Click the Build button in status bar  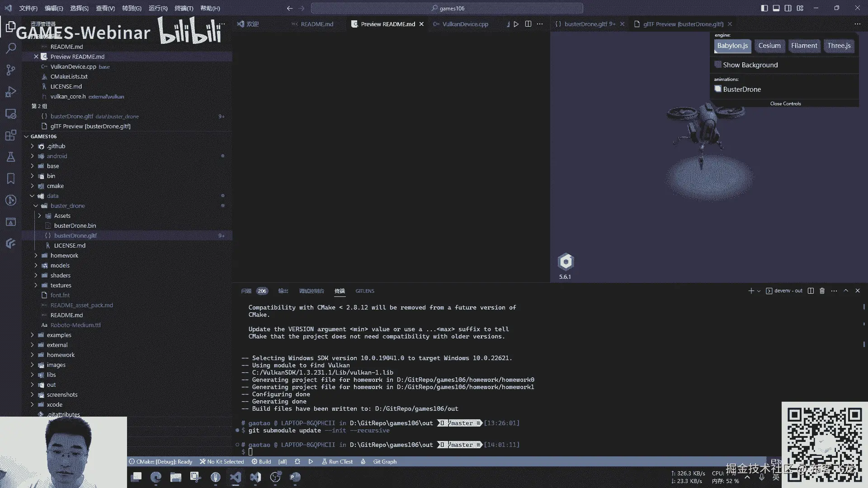click(261, 462)
